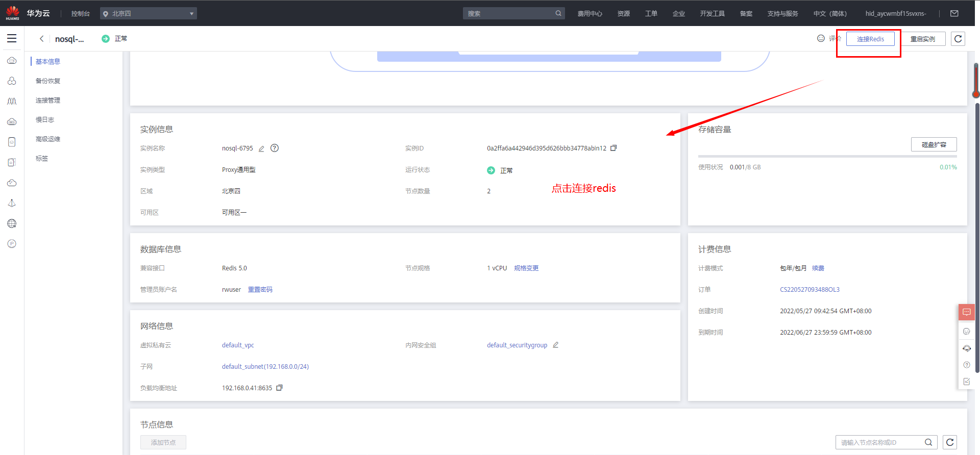
Task: Click the 磁盘扩容 button
Action: pos(934,144)
